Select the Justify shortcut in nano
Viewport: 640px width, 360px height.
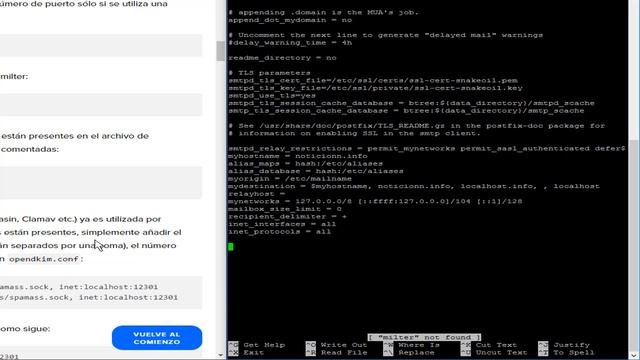pos(564,345)
